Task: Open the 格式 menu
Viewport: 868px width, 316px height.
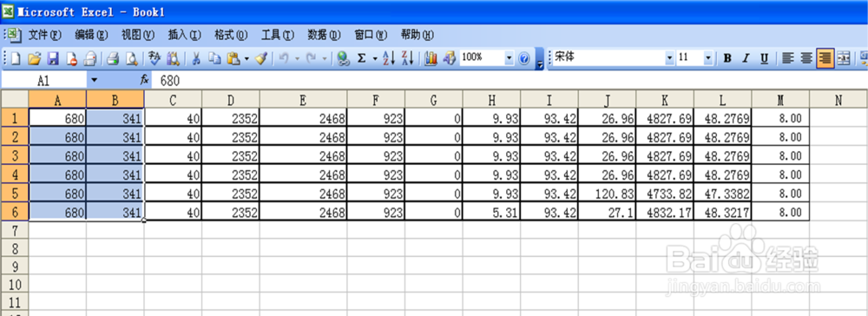Action: click(x=230, y=35)
